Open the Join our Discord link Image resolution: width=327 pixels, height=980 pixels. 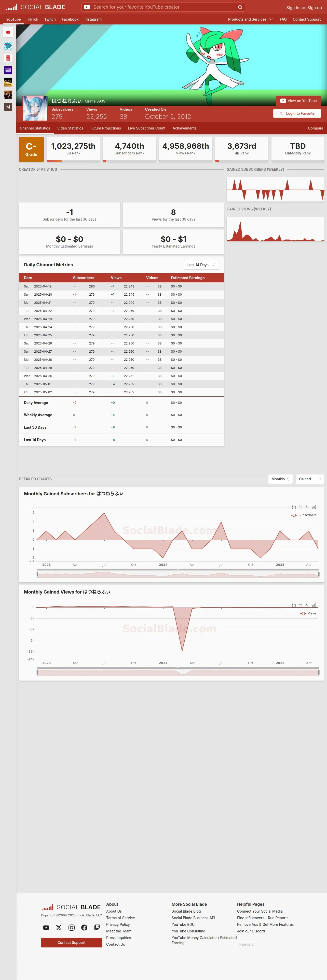point(251,931)
